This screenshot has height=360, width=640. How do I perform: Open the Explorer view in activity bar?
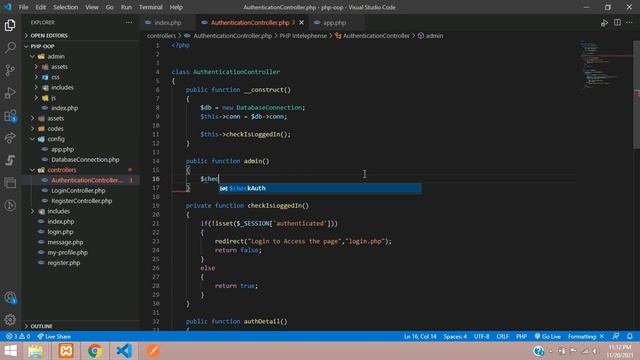10,25
